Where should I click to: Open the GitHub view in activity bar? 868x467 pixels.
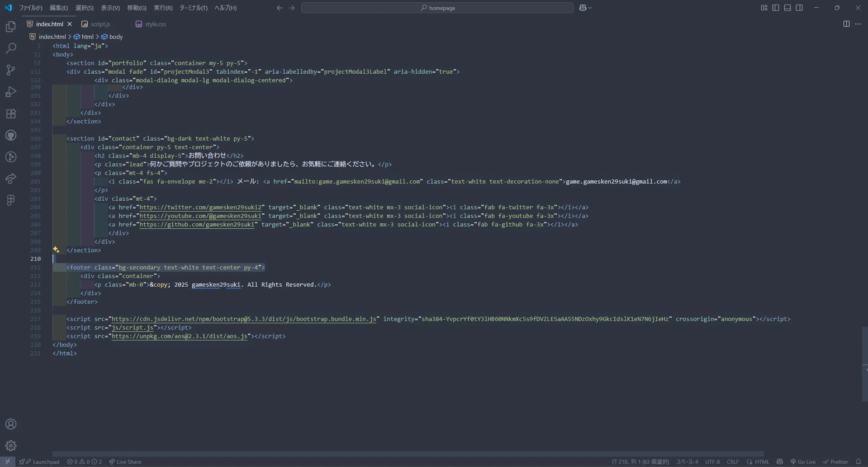click(11, 135)
